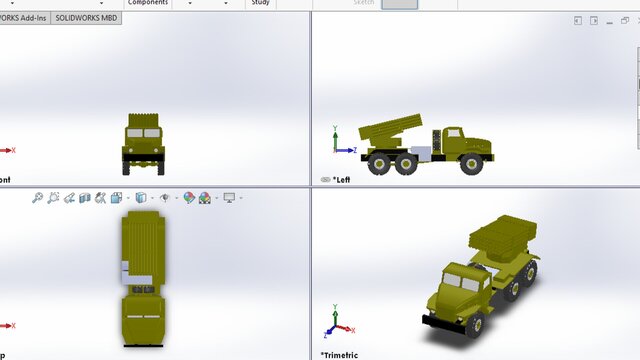Open Edit Appearance color ball icon
Screen dimensions: 640x360
[189, 198]
